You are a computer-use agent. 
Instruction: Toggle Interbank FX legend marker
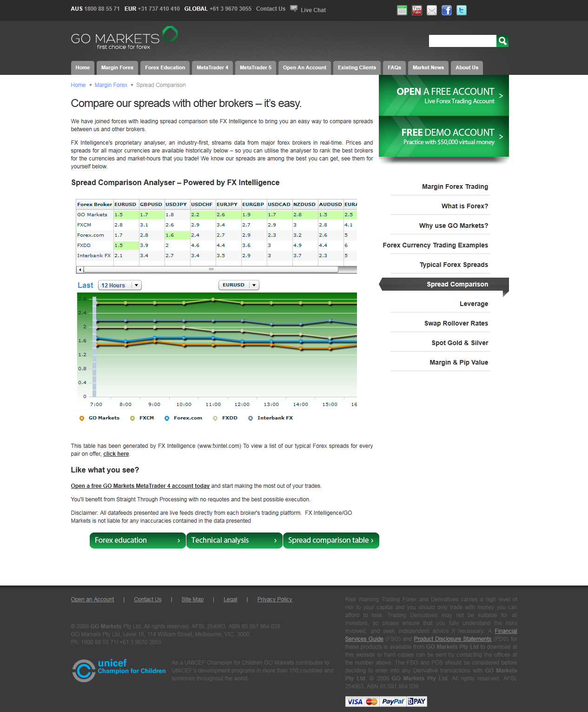coord(251,418)
